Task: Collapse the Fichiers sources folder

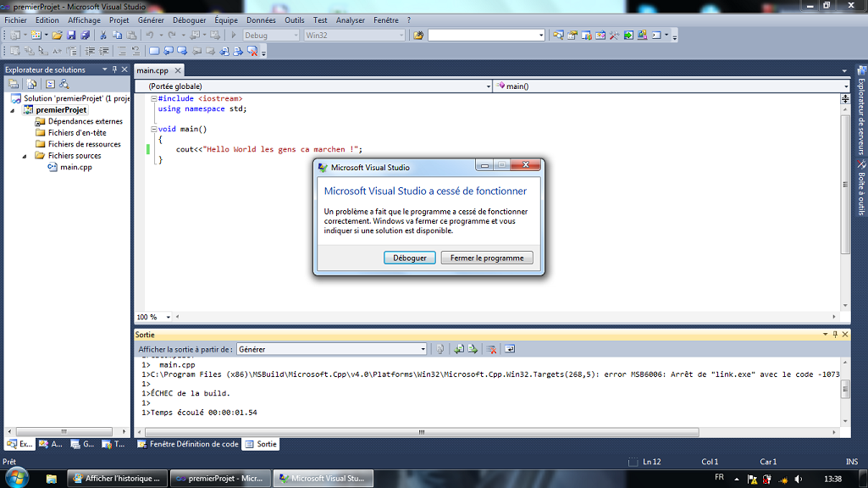Action: [25, 156]
